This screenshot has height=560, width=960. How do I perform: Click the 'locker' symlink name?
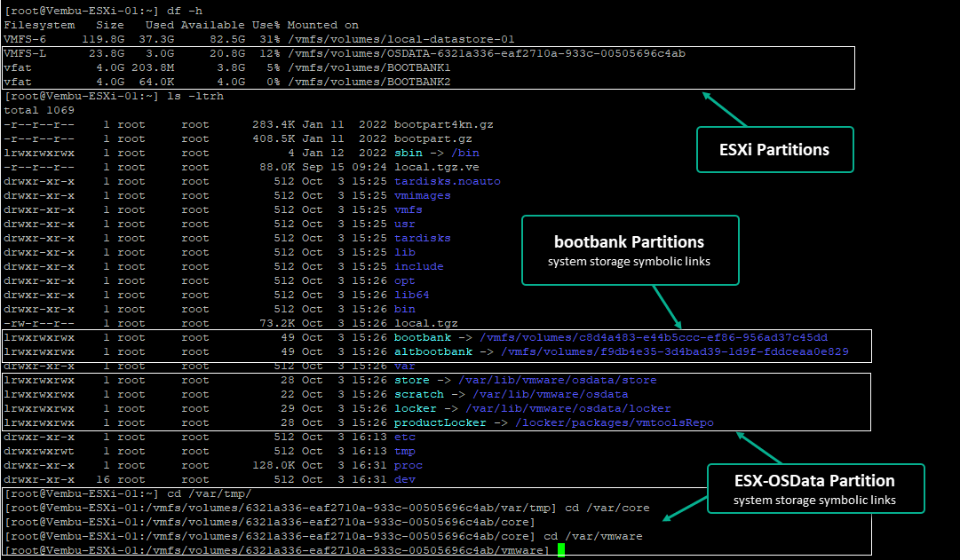(416, 408)
